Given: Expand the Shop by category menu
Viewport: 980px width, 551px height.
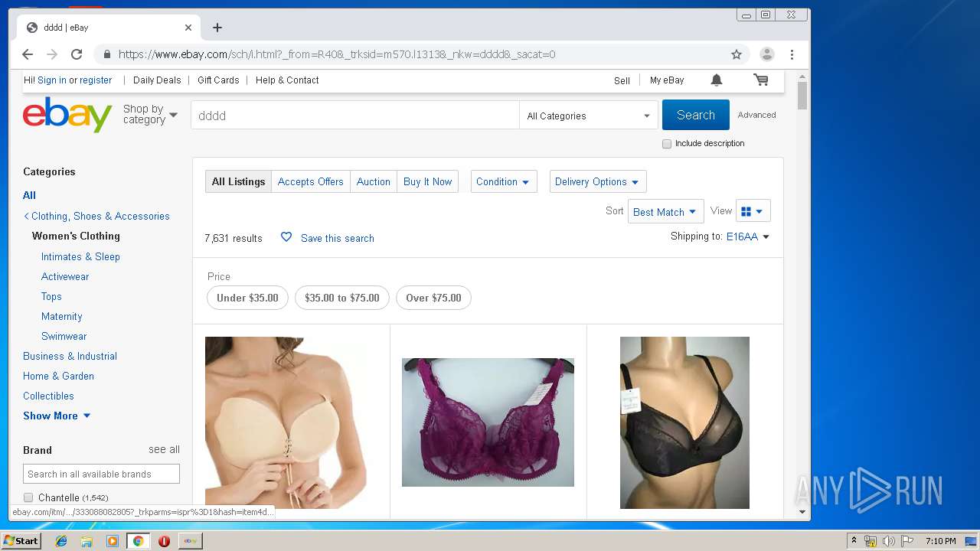Looking at the screenshot, I should pyautogui.click(x=150, y=115).
